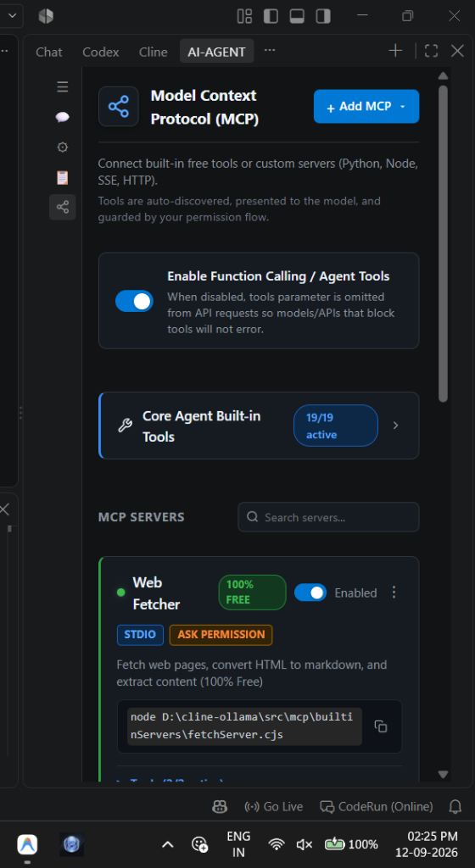Open Web Fetcher three-dot options menu

click(394, 593)
